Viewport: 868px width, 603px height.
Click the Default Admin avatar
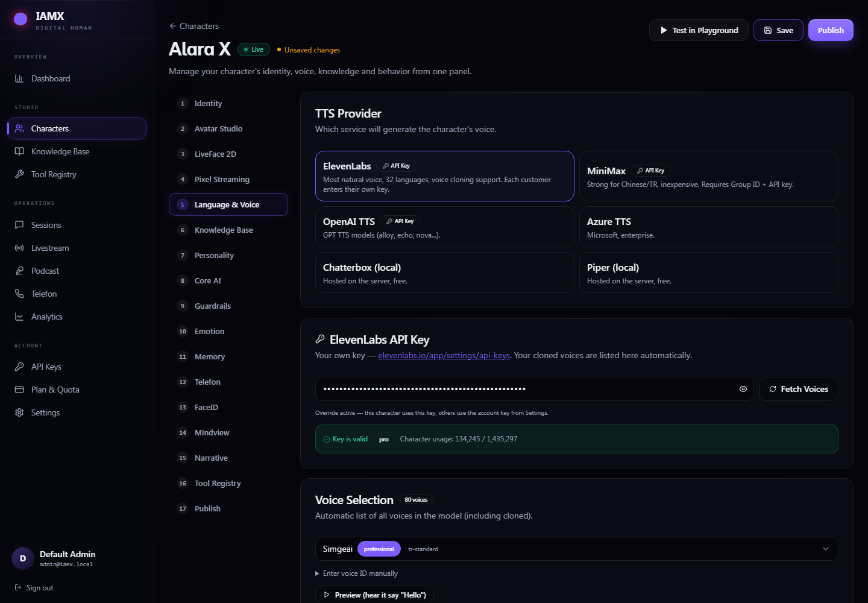tap(23, 558)
